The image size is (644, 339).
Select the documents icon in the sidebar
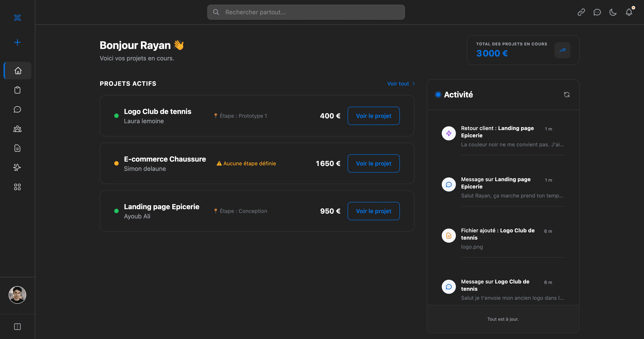(x=17, y=148)
